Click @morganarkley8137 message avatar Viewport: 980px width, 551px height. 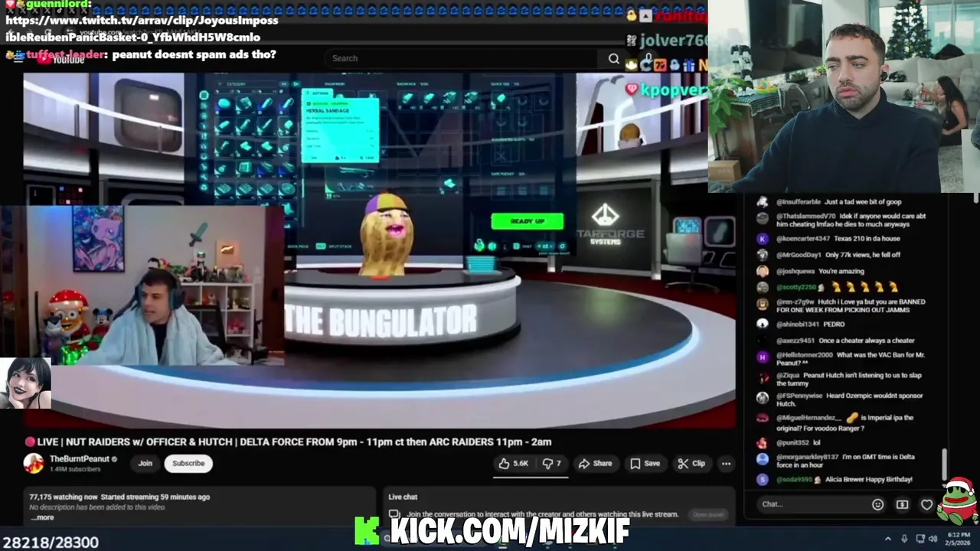[762, 459]
